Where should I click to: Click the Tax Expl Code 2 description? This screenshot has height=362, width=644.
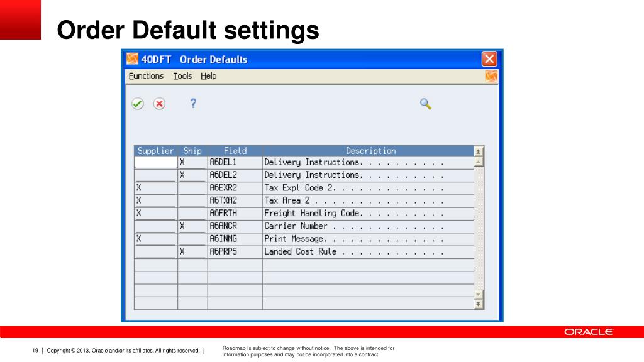(354, 188)
